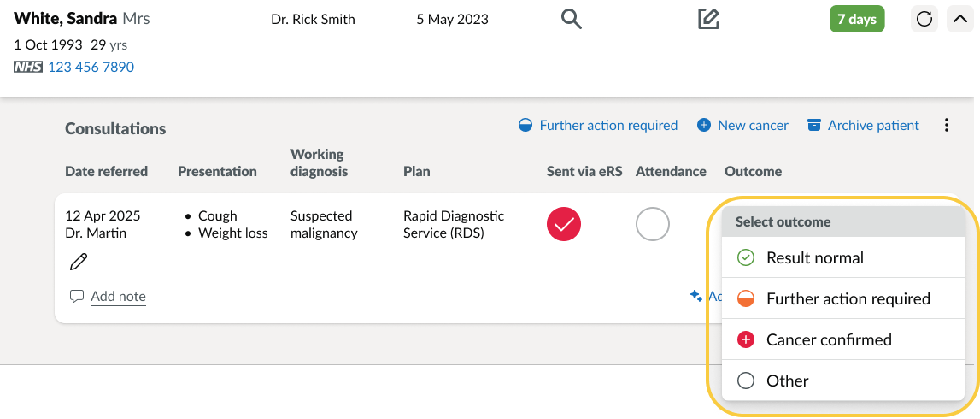The image size is (980, 419).
Task: Choose Other in Select outcome menu
Action: tap(843, 381)
